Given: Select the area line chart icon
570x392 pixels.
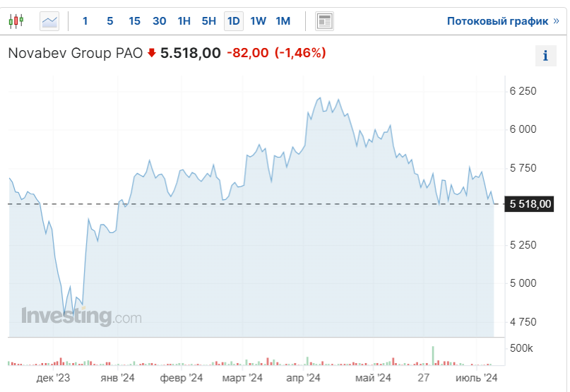Looking at the screenshot, I should point(49,21).
